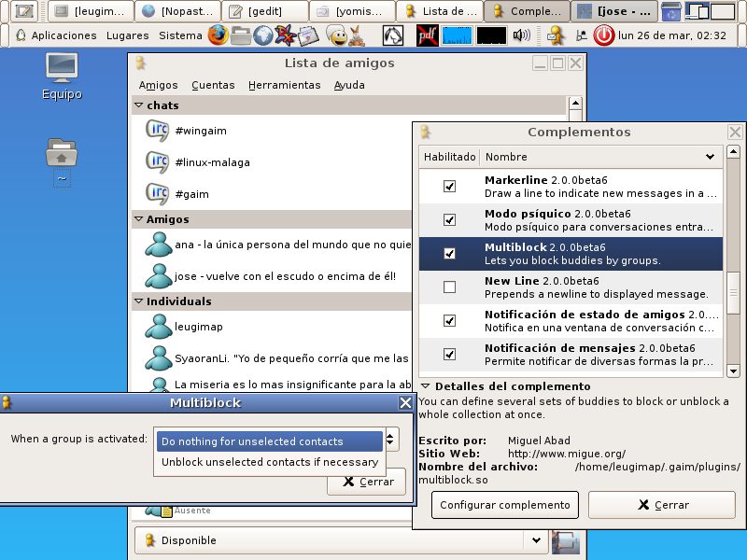Click the volume speaker icon in panel
The height and width of the screenshot is (560, 747).
click(x=522, y=35)
